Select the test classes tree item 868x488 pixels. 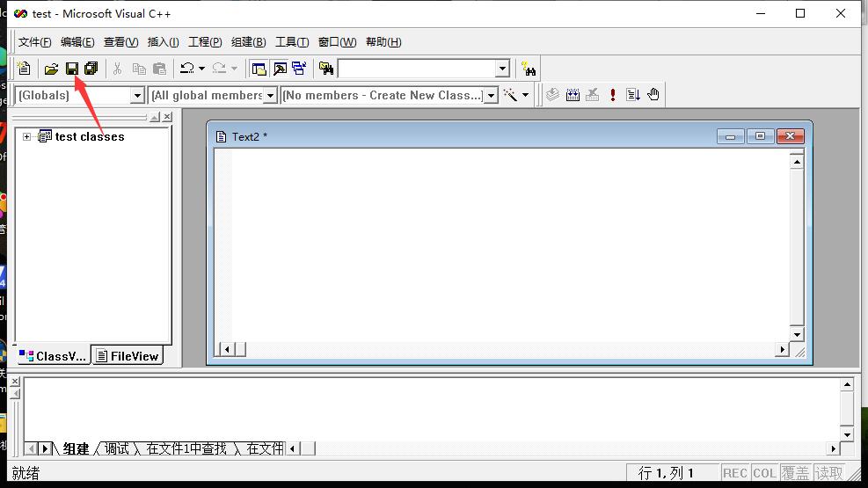pos(90,136)
